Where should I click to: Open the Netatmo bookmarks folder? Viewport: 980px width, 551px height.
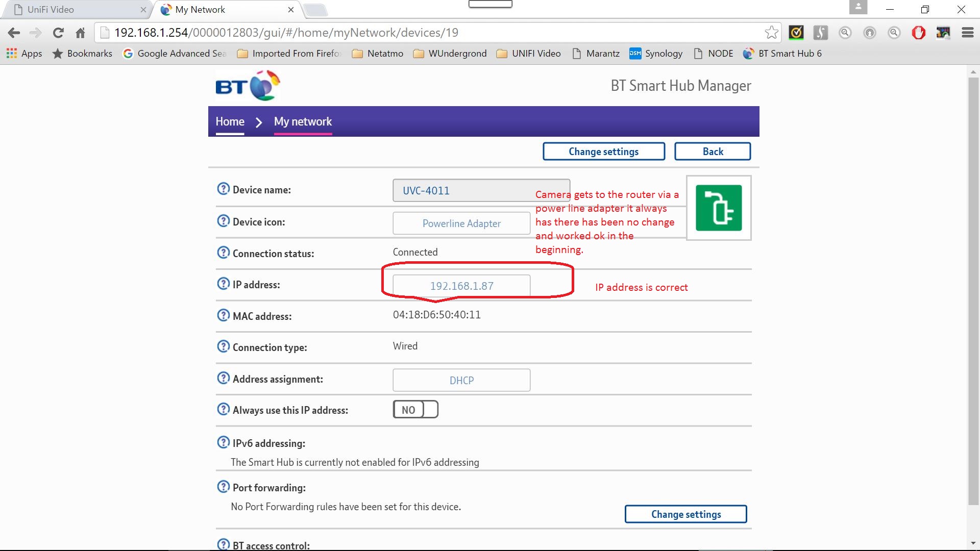pos(378,54)
